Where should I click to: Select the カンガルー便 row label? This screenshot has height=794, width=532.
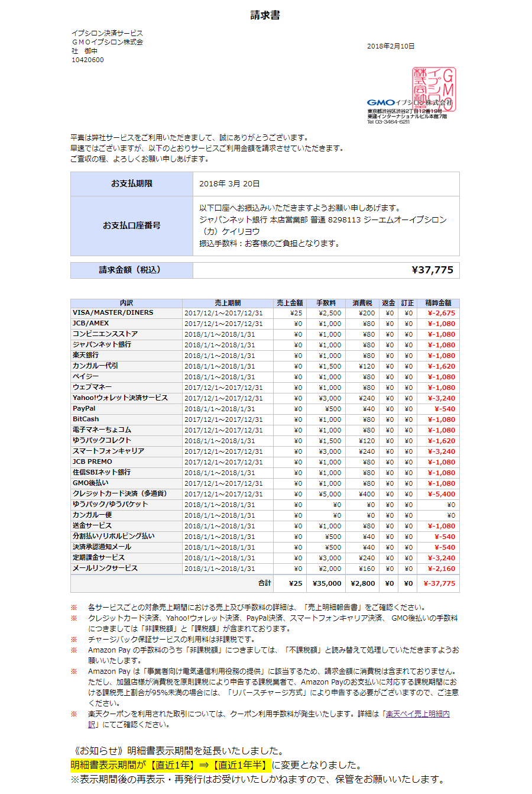pyautogui.click(x=92, y=515)
